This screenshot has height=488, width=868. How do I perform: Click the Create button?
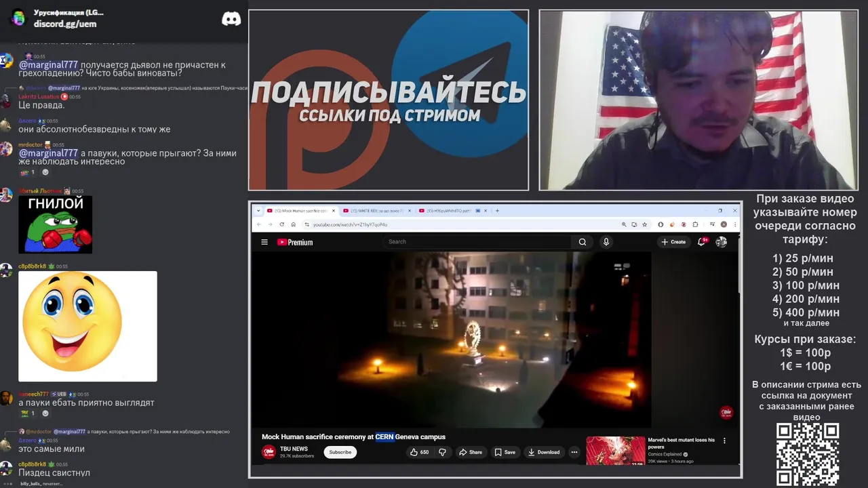pyautogui.click(x=673, y=242)
